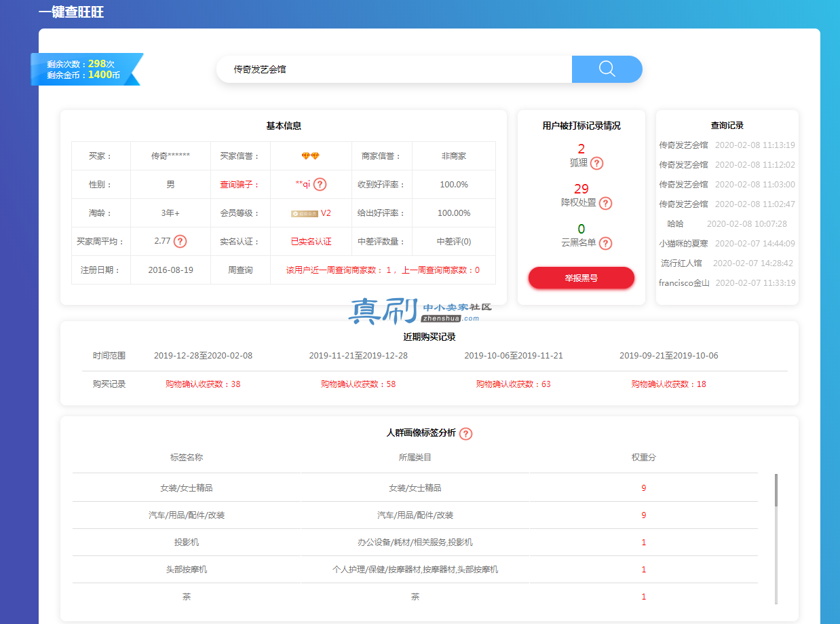The width and height of the screenshot is (840, 624).
Task: Click the tag table vertical scrollbar
Action: coord(776,539)
